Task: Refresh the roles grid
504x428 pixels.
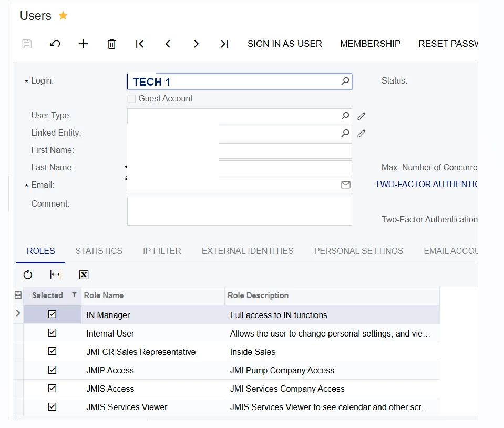Action: click(x=28, y=274)
